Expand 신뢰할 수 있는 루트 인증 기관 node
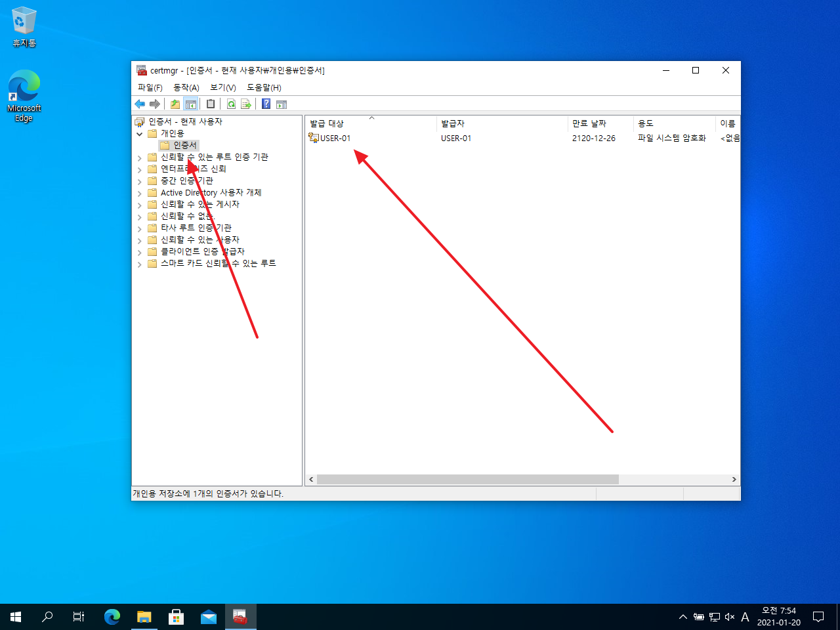Screen dimensions: 840x630 [139, 157]
